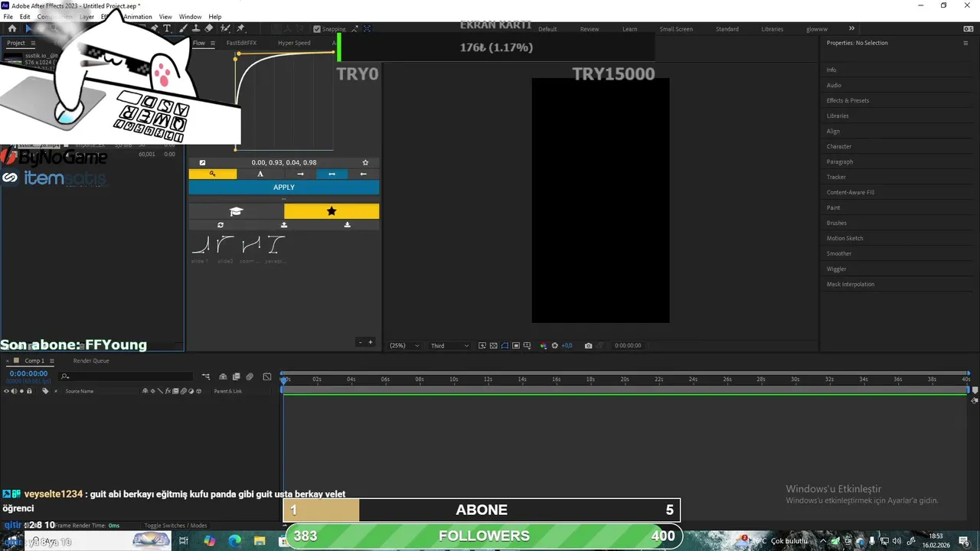This screenshot has width=980, height=551.
Task: Open the Window menu
Action: click(x=191, y=17)
